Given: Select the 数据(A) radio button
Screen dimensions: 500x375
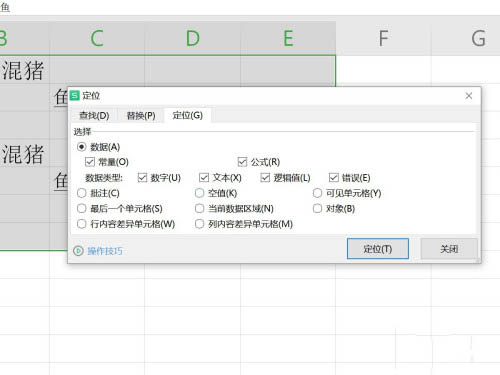Looking at the screenshot, I should [82, 147].
